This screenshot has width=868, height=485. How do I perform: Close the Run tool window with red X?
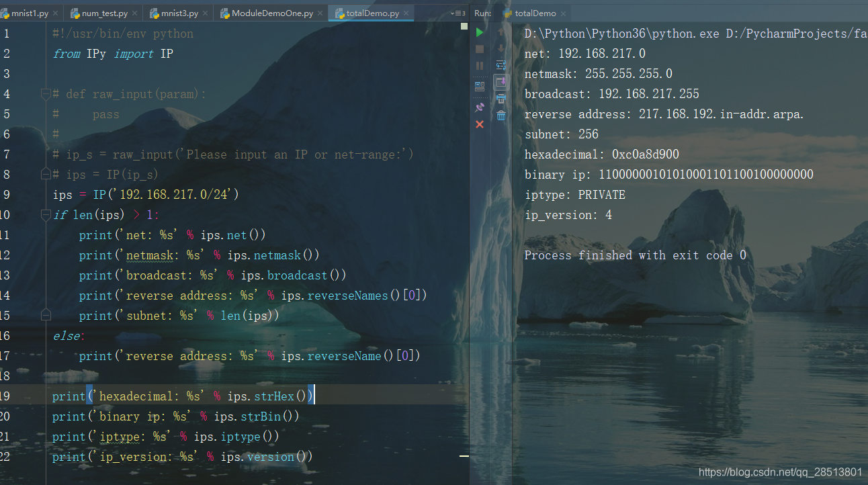point(480,124)
